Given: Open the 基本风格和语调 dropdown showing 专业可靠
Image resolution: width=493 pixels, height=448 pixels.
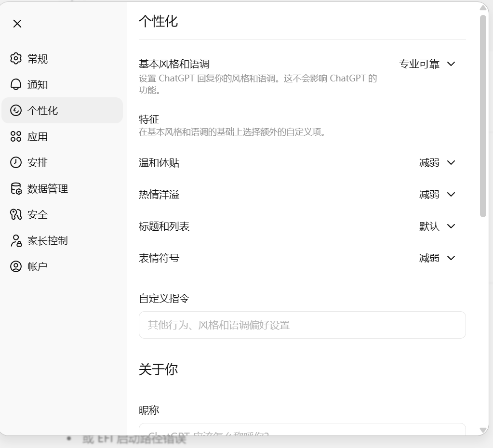Looking at the screenshot, I should tap(427, 64).
